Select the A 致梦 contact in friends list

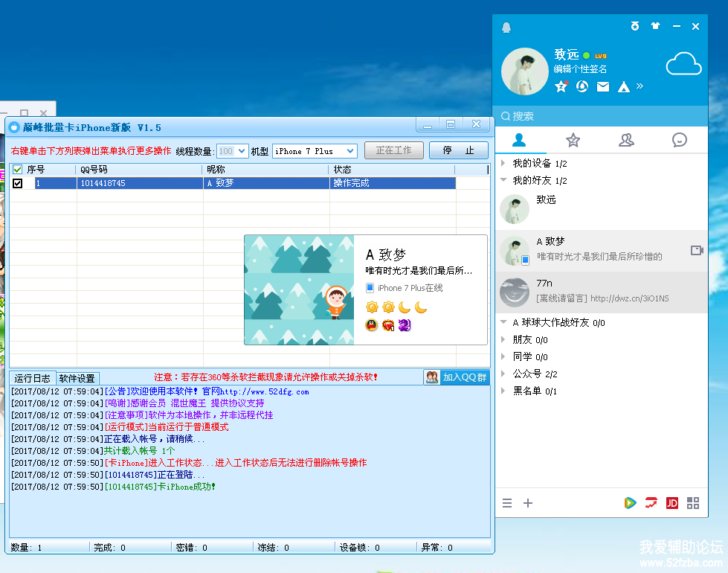[x=602, y=251]
